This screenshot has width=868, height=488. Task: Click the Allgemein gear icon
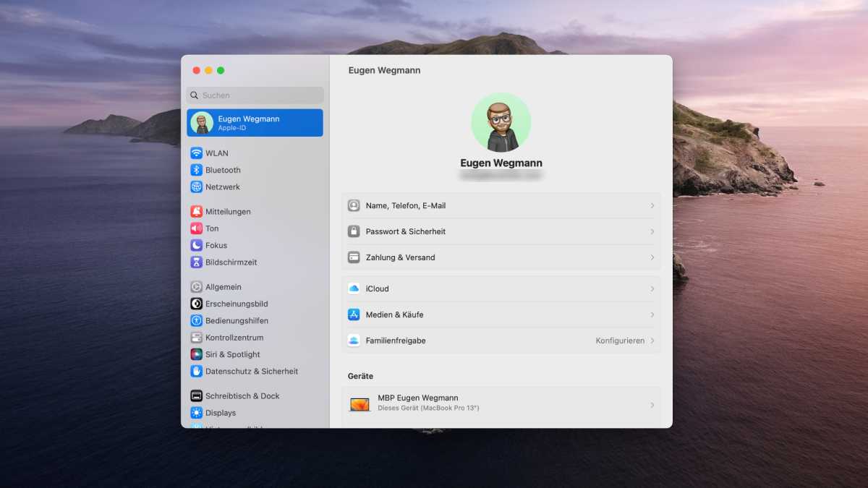[196, 287]
